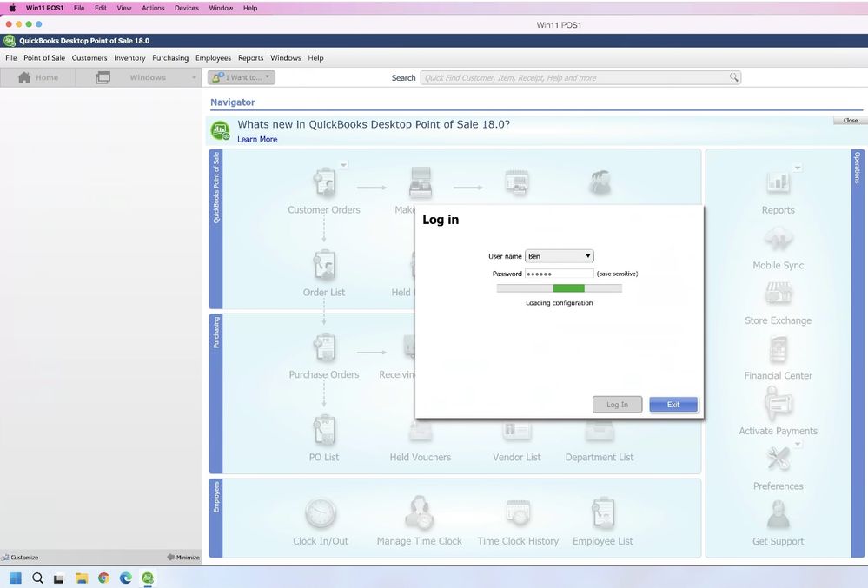Click the Clock In/Out icon
868x588 pixels.
click(321, 512)
